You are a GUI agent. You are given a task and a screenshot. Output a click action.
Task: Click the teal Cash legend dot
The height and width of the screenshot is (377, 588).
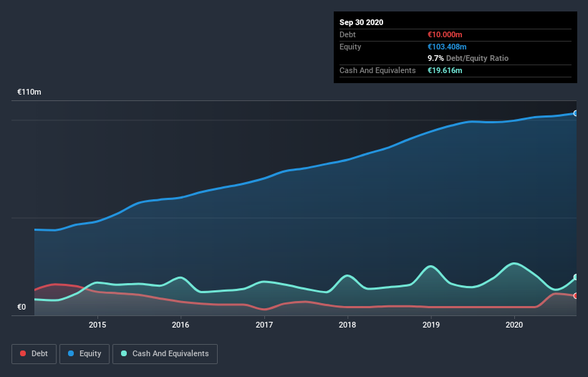pyautogui.click(x=124, y=353)
